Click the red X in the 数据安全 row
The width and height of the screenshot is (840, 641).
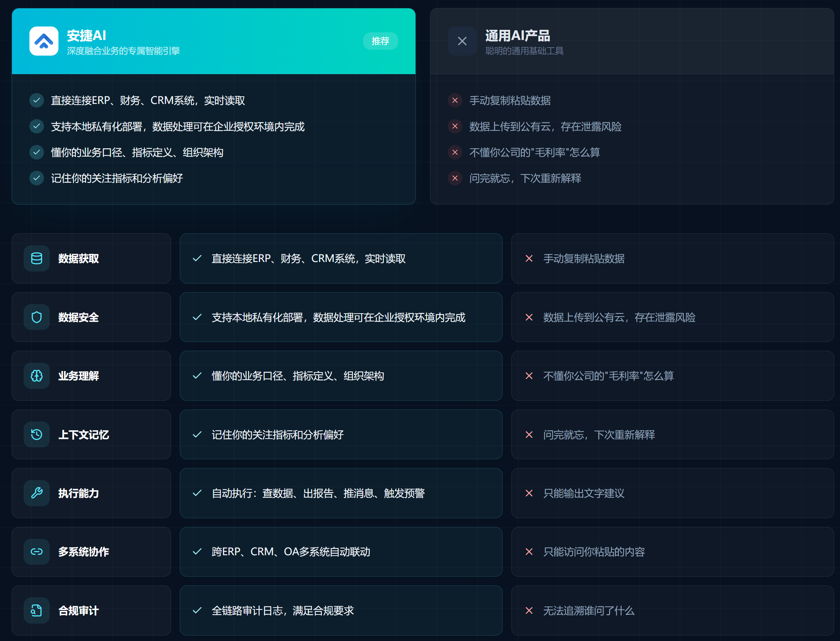pos(529,318)
